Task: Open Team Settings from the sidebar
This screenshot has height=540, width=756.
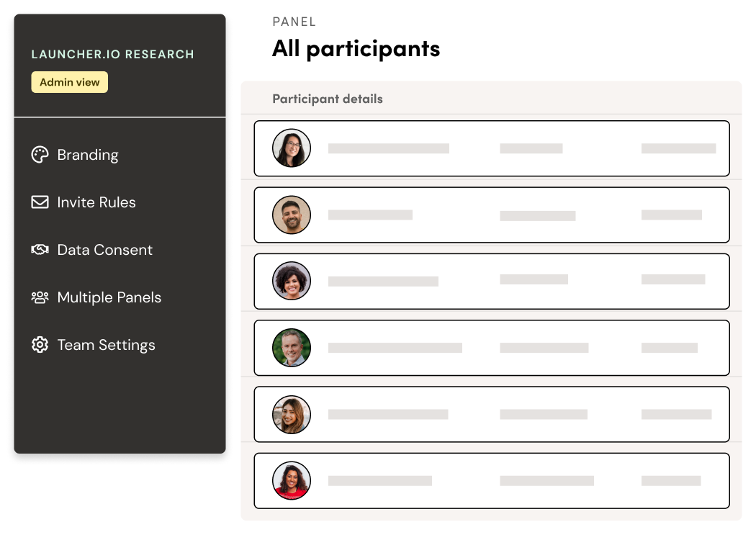Action: (106, 345)
